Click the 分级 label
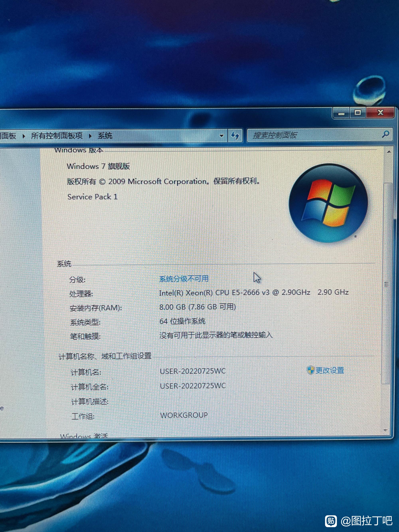Viewport: 399px width, 532px height. coord(77,279)
